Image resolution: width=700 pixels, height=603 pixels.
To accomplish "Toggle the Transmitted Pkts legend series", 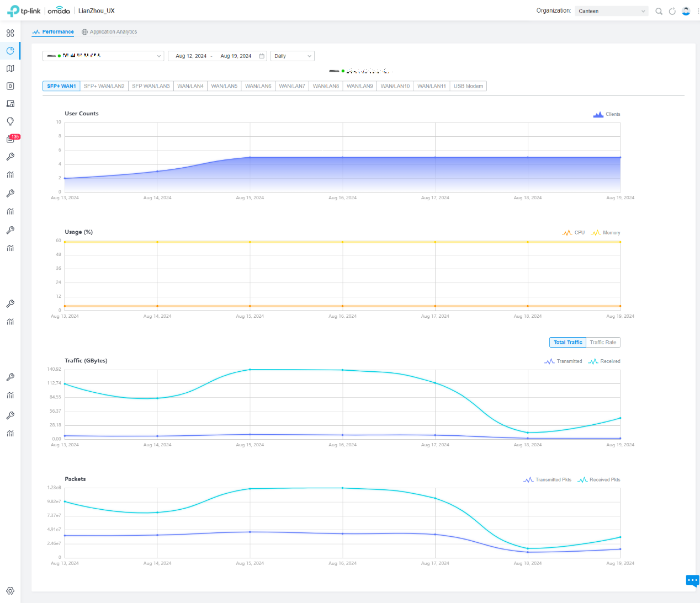I will [x=548, y=480].
